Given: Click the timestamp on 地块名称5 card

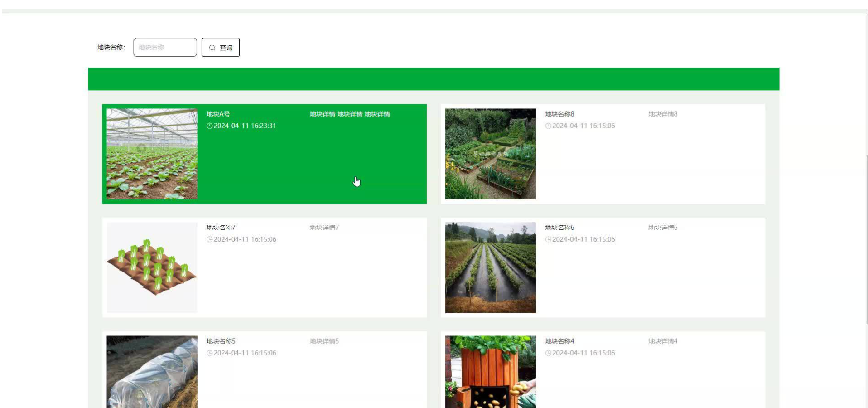Looking at the screenshot, I should click(x=245, y=353).
